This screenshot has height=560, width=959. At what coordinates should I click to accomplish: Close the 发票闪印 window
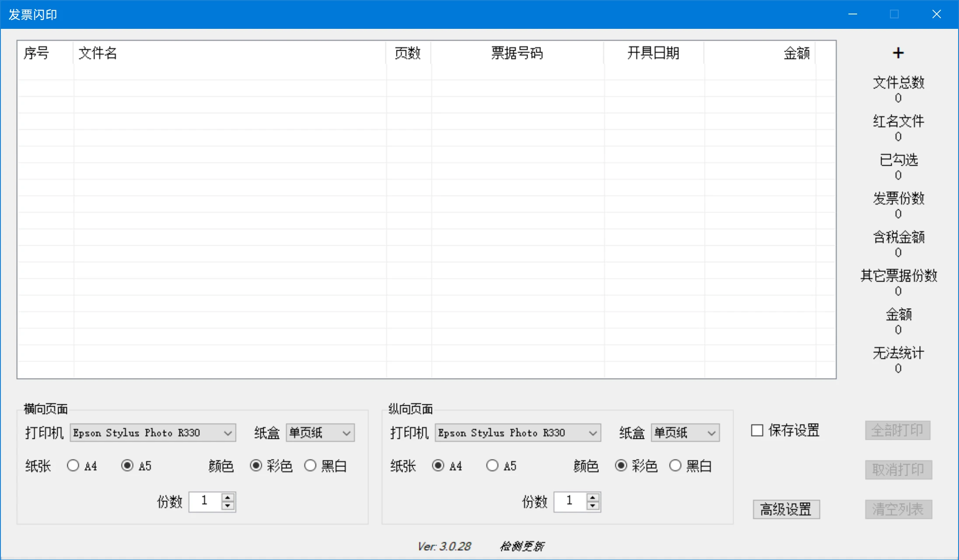click(x=936, y=14)
